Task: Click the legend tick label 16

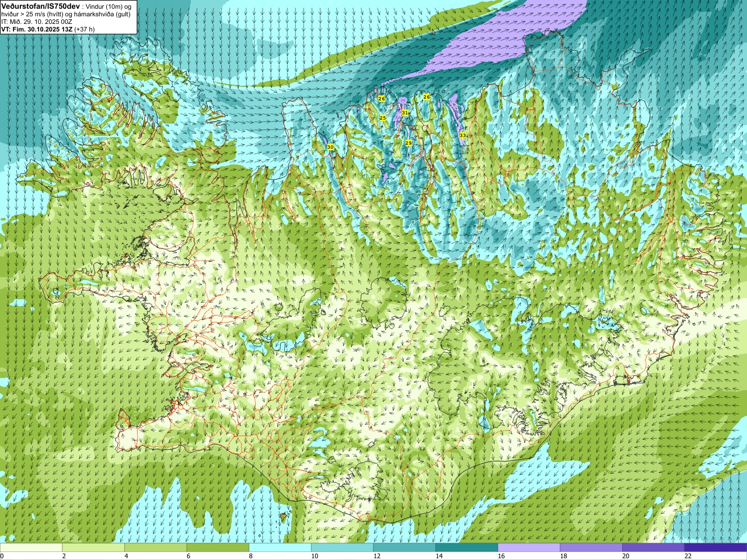Action: pyautogui.click(x=501, y=556)
